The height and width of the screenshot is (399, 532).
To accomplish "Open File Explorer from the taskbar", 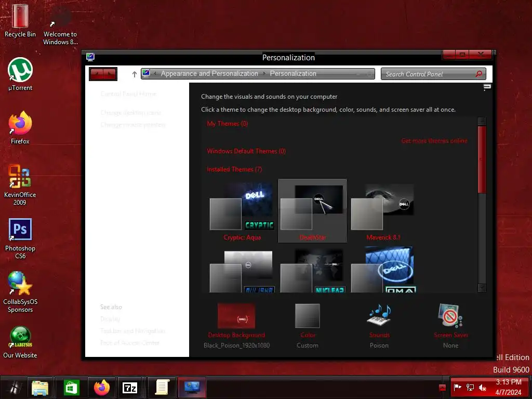I will coord(40,388).
